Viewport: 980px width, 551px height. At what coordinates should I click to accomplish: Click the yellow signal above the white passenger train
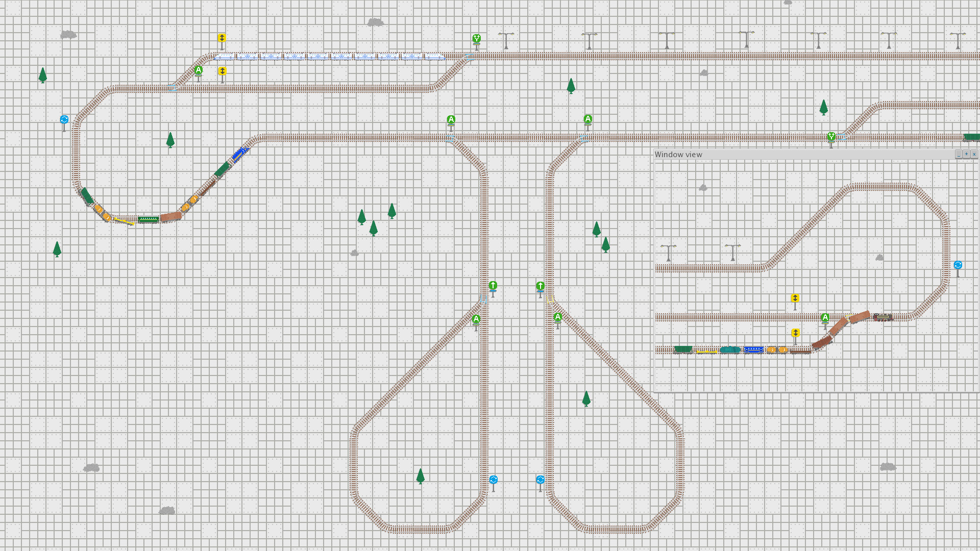tap(222, 38)
